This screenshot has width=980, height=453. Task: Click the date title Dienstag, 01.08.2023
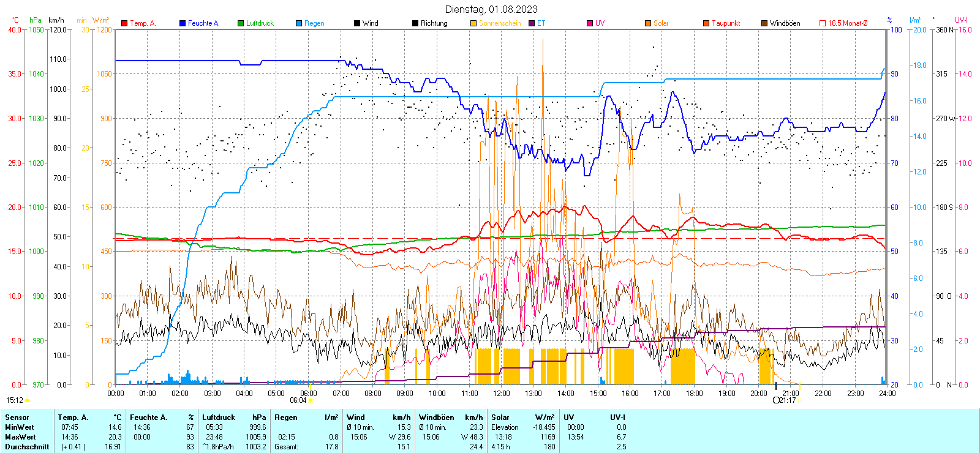click(x=491, y=9)
